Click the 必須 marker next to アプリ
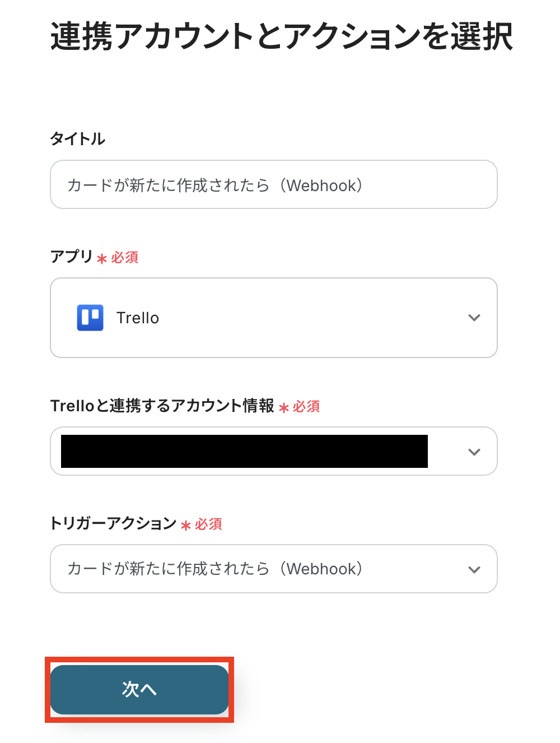560x743 pixels. tap(125, 257)
